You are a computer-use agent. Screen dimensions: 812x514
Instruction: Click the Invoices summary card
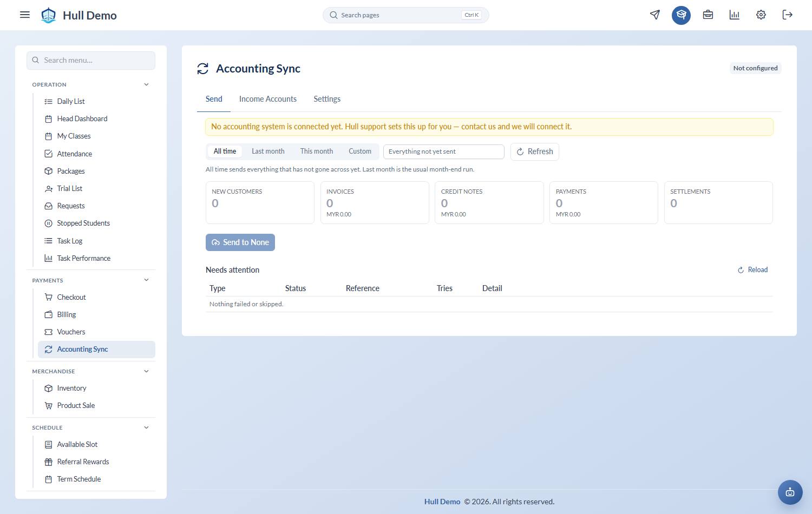375,202
